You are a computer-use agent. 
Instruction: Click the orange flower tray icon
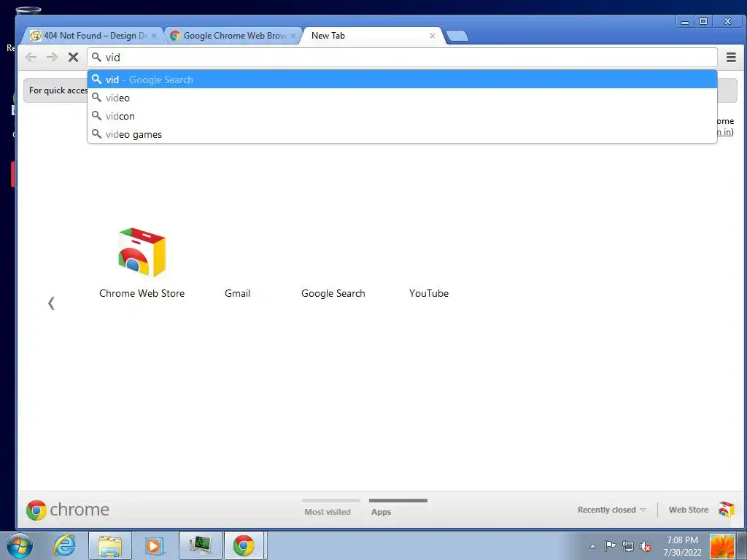[721, 546]
